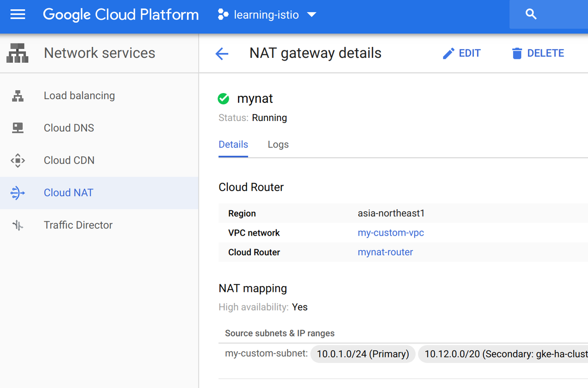This screenshot has height=388, width=588.
Task: Click the trash Delete icon
Action: pos(517,53)
